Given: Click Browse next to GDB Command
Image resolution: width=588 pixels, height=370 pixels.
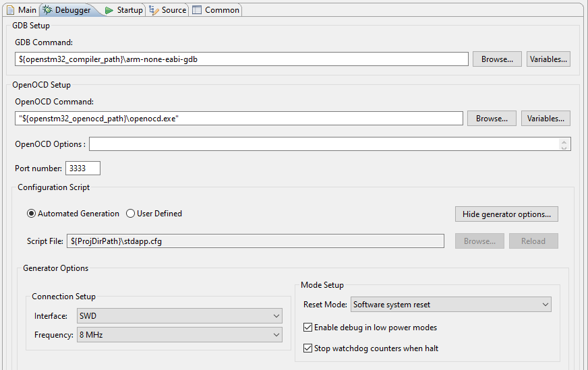Looking at the screenshot, I should coord(497,59).
